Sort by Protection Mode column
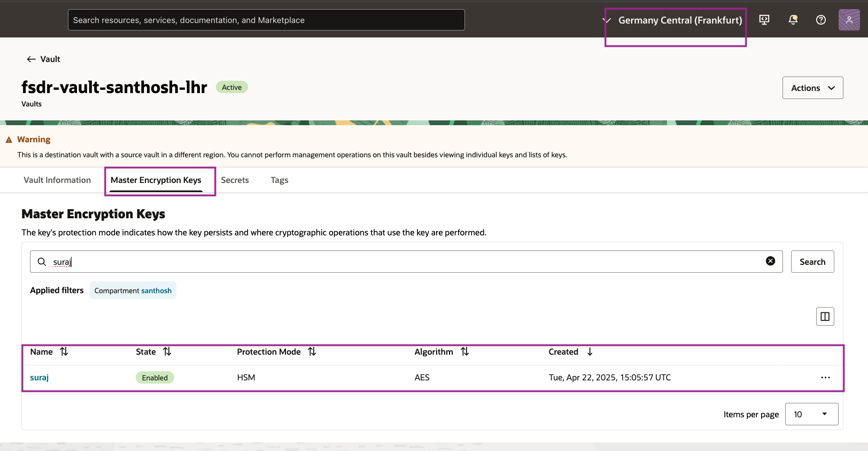 pyautogui.click(x=312, y=351)
